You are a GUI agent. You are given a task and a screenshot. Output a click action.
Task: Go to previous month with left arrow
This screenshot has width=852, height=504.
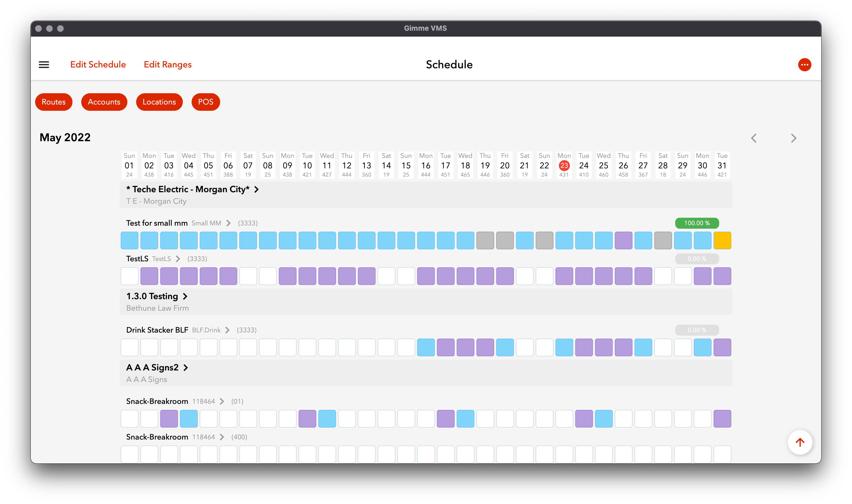pyautogui.click(x=753, y=138)
